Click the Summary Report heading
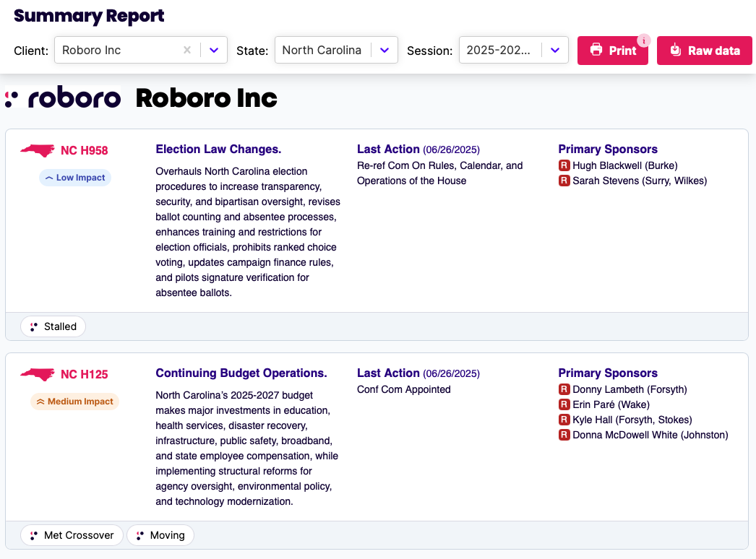 tap(89, 16)
